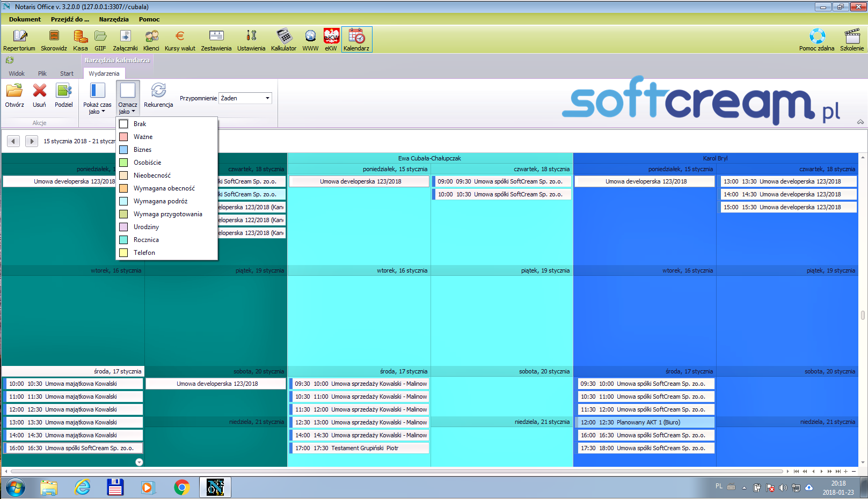Open the Przypomnienie combo box
Screen dimensions: 868x499
point(245,98)
